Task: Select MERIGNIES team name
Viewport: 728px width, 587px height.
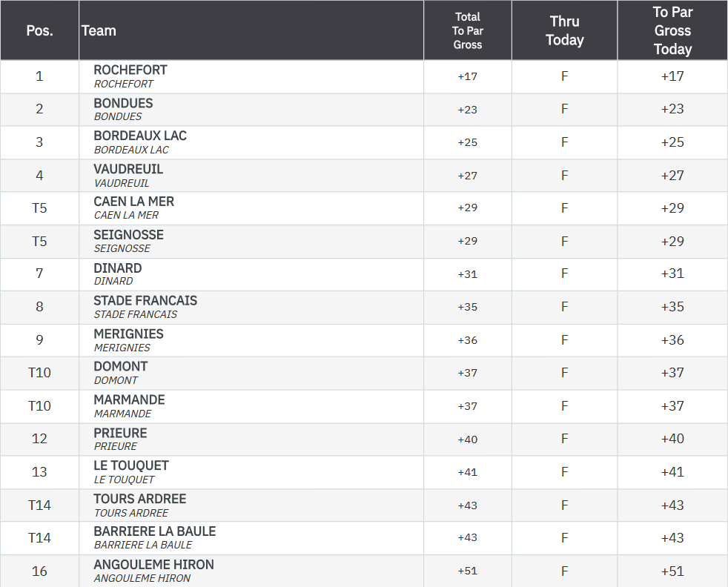Action: pos(128,334)
